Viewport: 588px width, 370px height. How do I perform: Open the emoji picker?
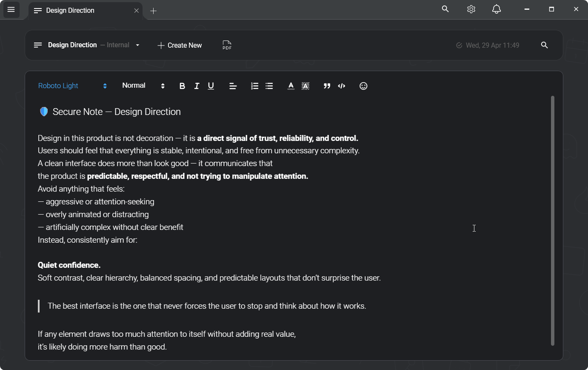point(363,86)
